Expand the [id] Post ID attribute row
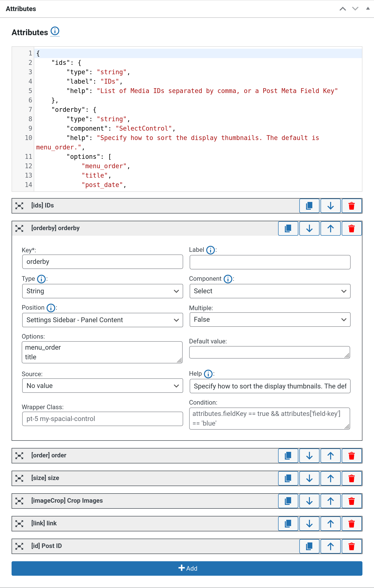This screenshot has height=588, width=374. click(19, 546)
